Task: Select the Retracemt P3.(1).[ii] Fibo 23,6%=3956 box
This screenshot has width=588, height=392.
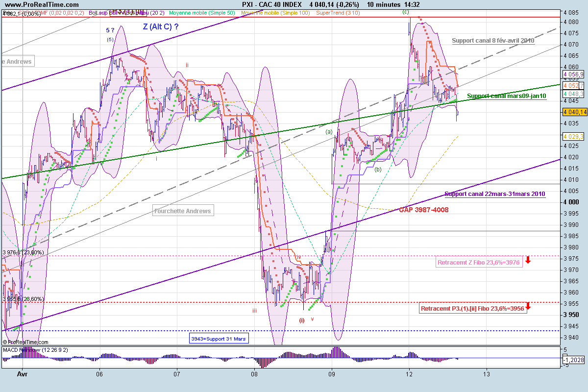Action: pyautogui.click(x=473, y=309)
